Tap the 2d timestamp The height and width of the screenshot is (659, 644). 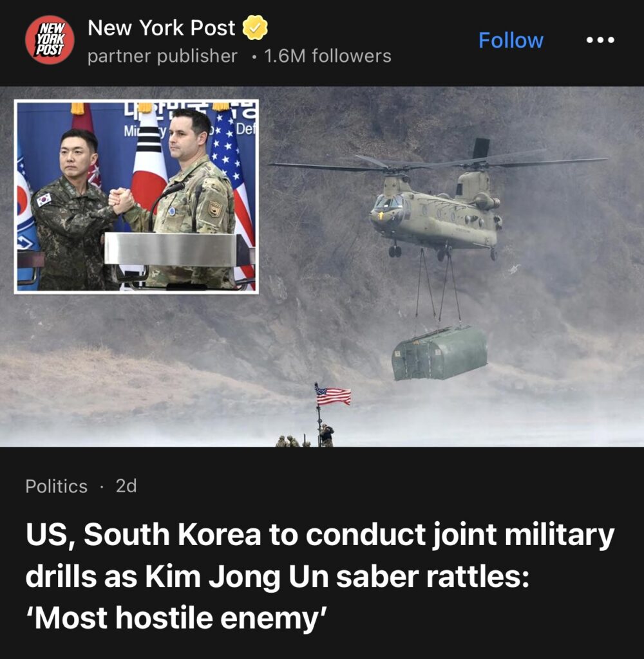(x=126, y=487)
